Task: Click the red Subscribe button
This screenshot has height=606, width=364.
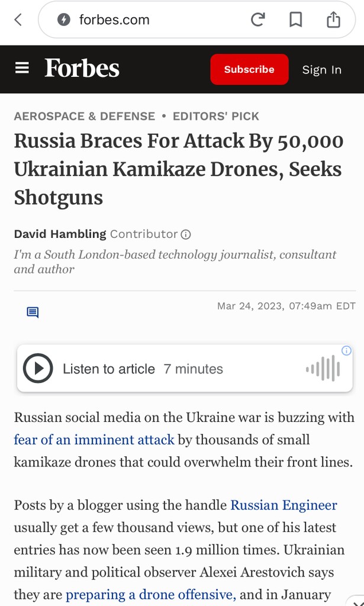Action: 249,69
